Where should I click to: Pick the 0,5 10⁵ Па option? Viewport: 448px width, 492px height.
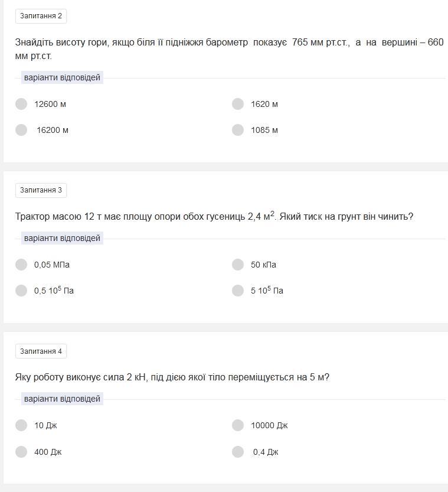21,291
